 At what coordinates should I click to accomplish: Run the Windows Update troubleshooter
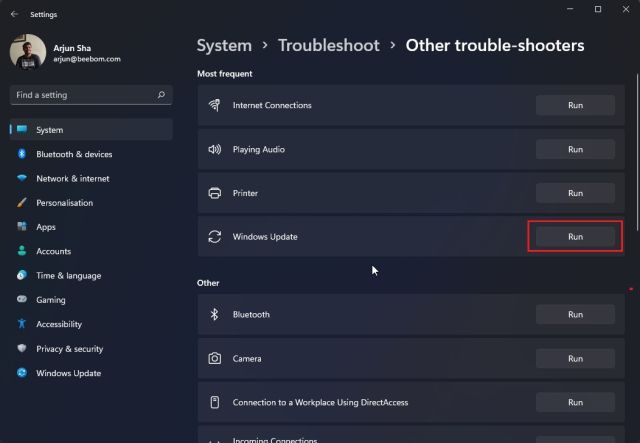click(x=575, y=237)
